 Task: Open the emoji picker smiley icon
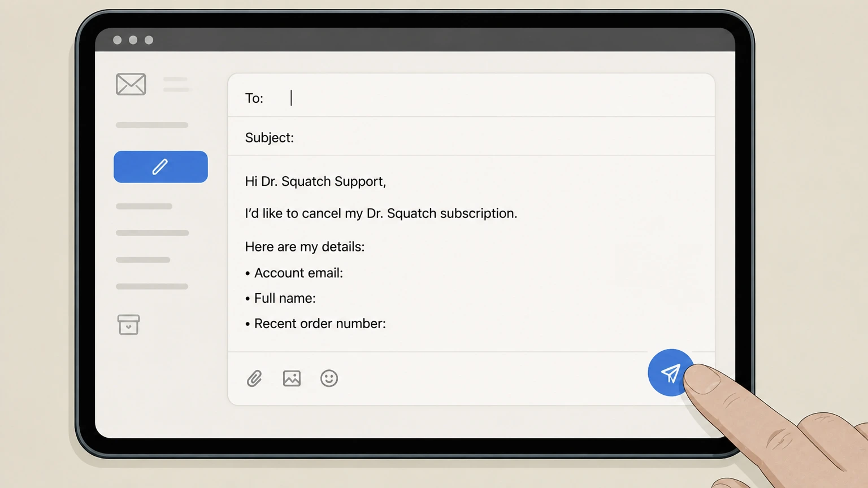pyautogui.click(x=329, y=378)
